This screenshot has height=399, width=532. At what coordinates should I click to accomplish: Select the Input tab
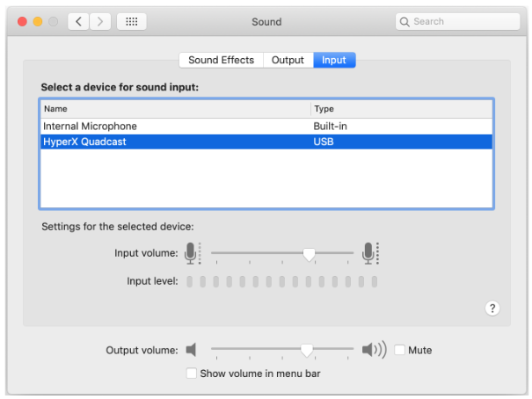(x=334, y=60)
